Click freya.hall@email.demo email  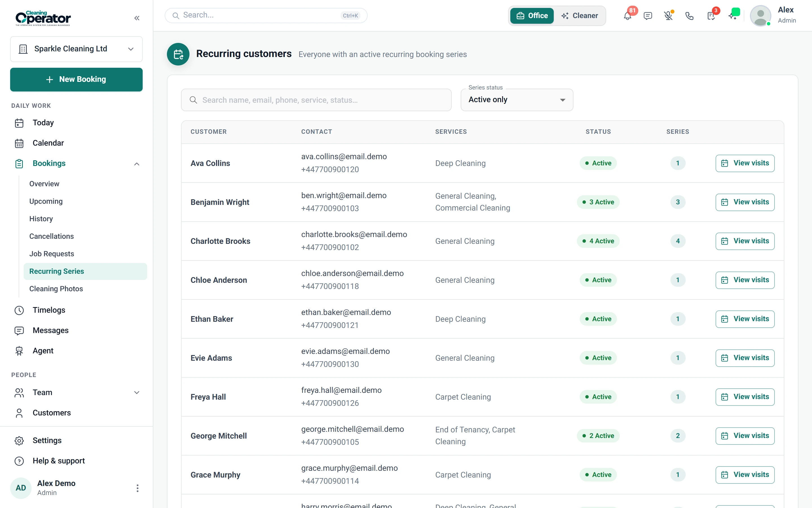click(342, 390)
